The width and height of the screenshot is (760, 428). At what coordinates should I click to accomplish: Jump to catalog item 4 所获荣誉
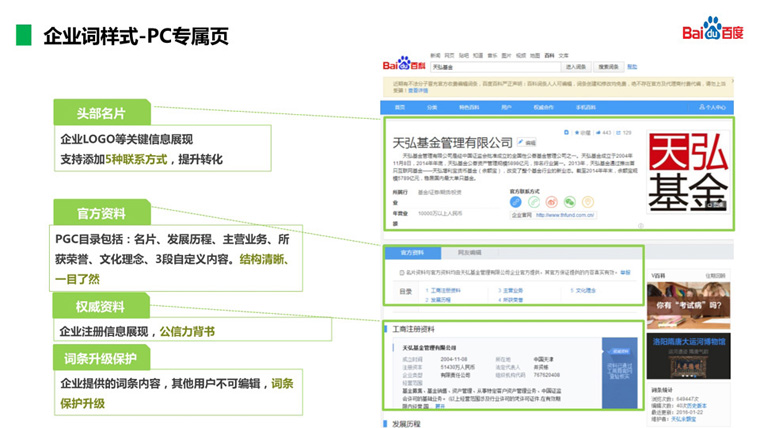point(511,300)
